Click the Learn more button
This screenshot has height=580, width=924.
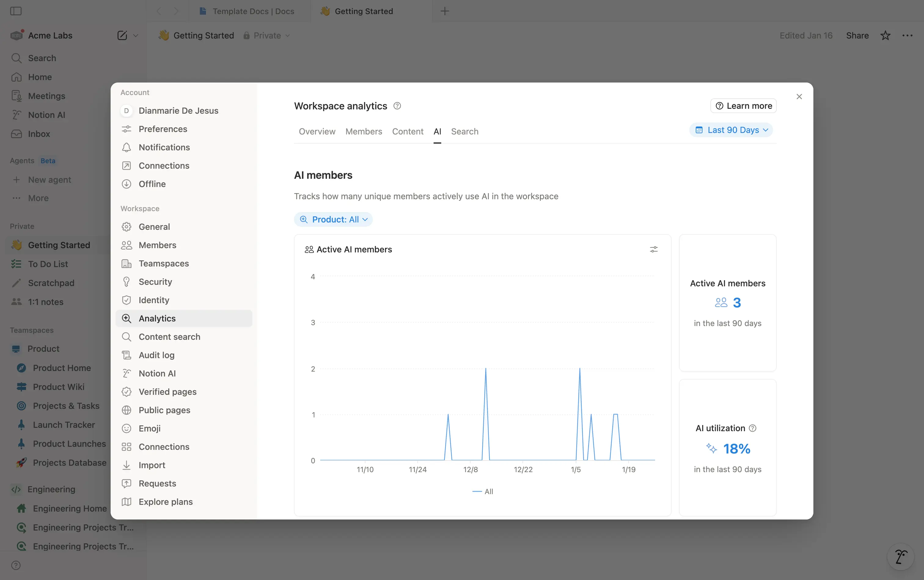coord(743,105)
